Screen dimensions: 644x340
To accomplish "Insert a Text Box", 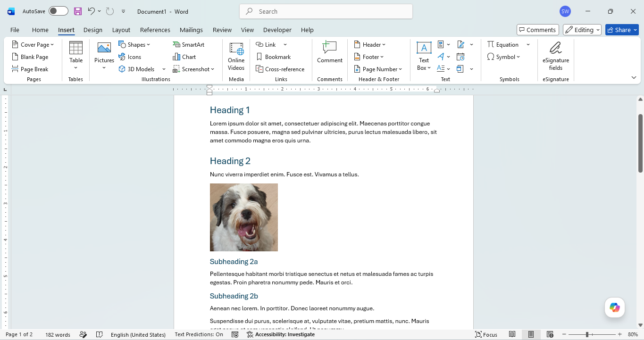I will (x=424, y=56).
